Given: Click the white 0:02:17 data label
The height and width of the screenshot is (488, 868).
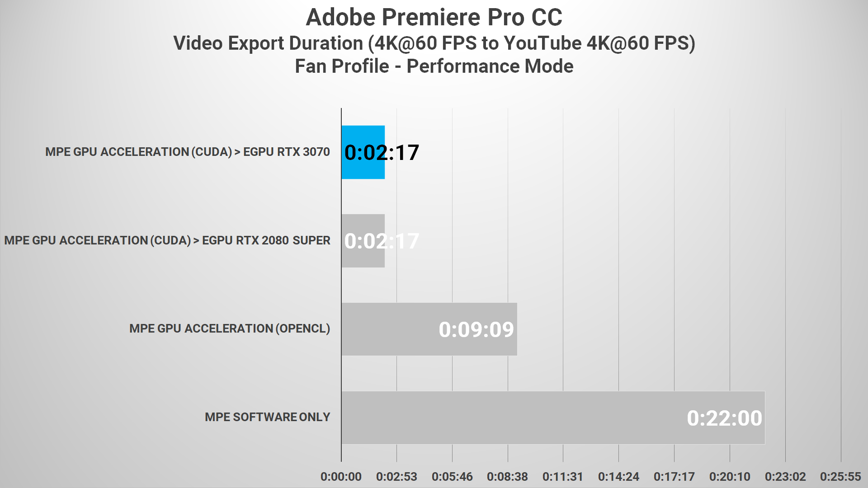Looking at the screenshot, I should click(x=382, y=241).
